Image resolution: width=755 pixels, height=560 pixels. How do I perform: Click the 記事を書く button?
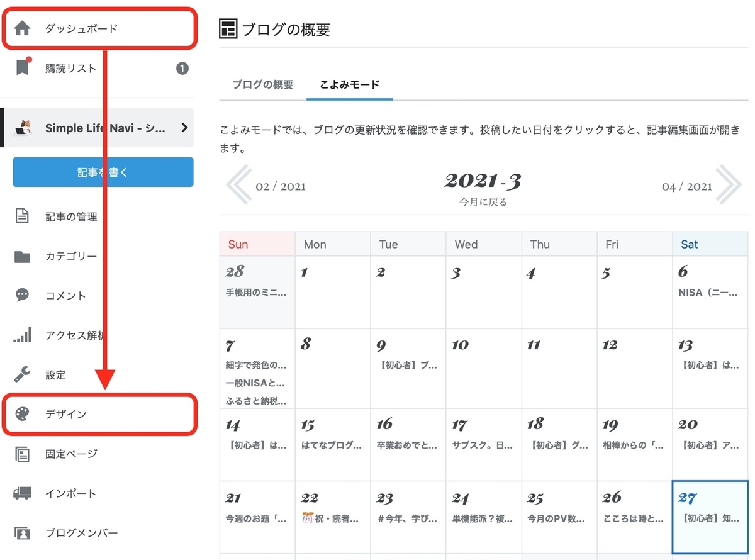coord(103,172)
